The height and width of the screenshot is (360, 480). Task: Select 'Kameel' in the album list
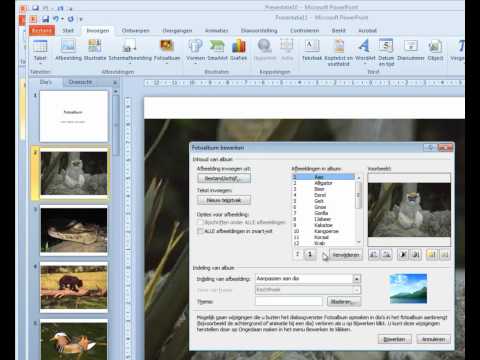(x=323, y=237)
